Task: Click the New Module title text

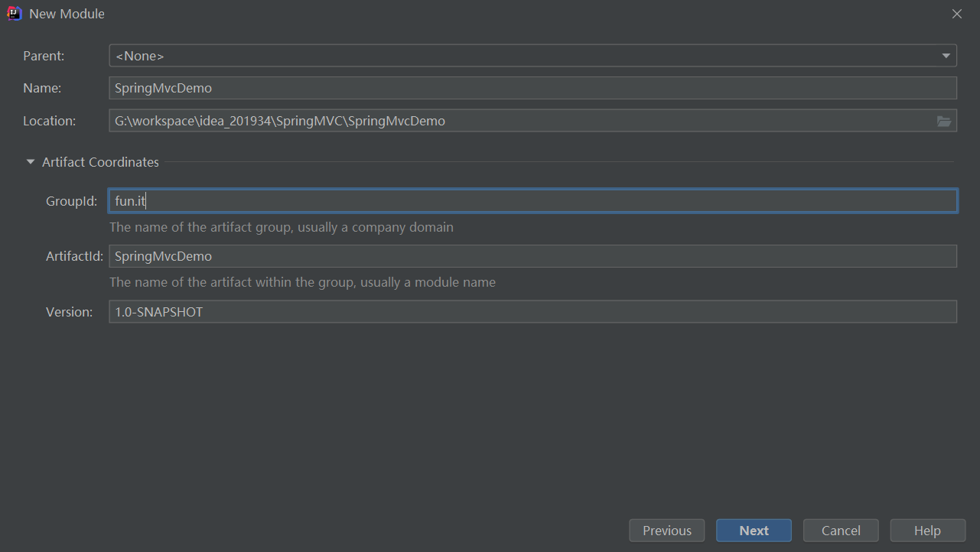Action: [67, 14]
